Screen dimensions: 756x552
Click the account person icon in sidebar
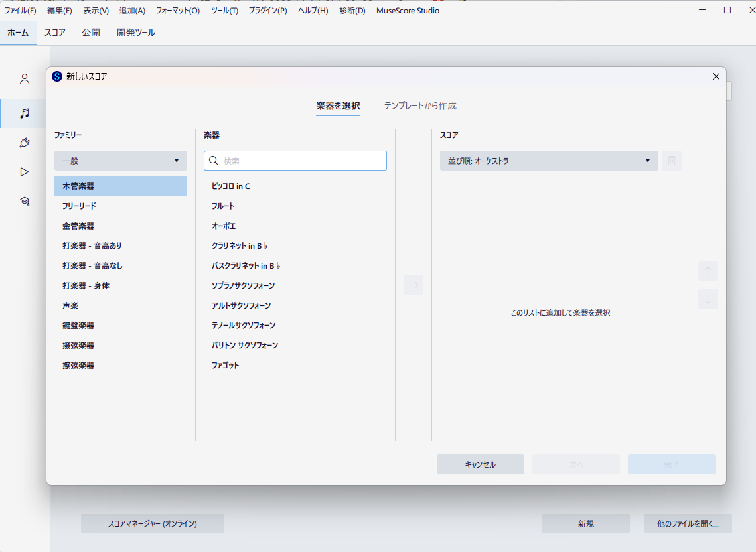click(x=25, y=80)
